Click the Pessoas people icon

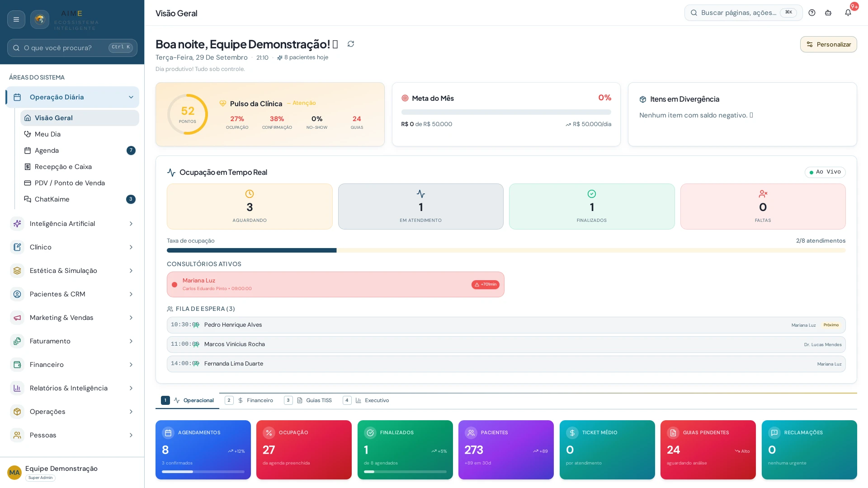[x=17, y=435]
